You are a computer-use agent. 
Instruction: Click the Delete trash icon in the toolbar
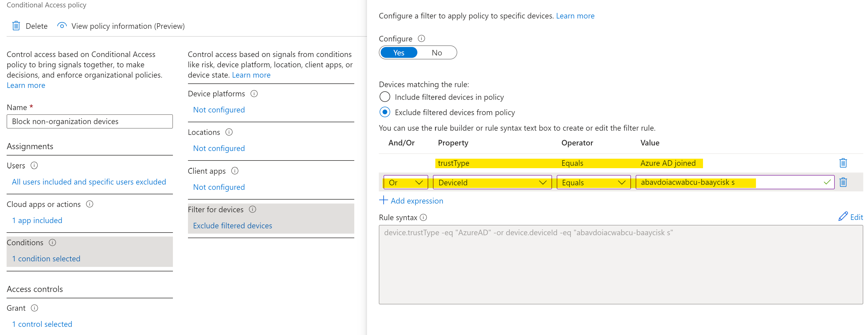(x=16, y=26)
